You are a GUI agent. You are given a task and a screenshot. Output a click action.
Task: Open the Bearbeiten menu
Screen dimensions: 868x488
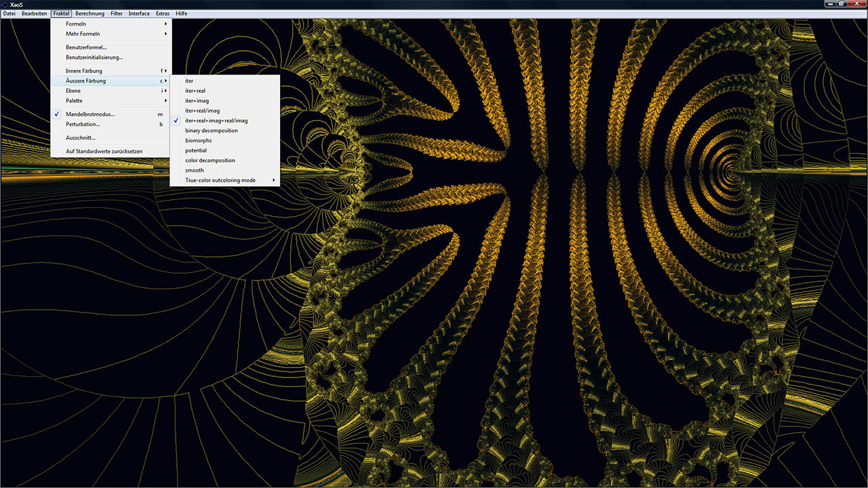(35, 14)
